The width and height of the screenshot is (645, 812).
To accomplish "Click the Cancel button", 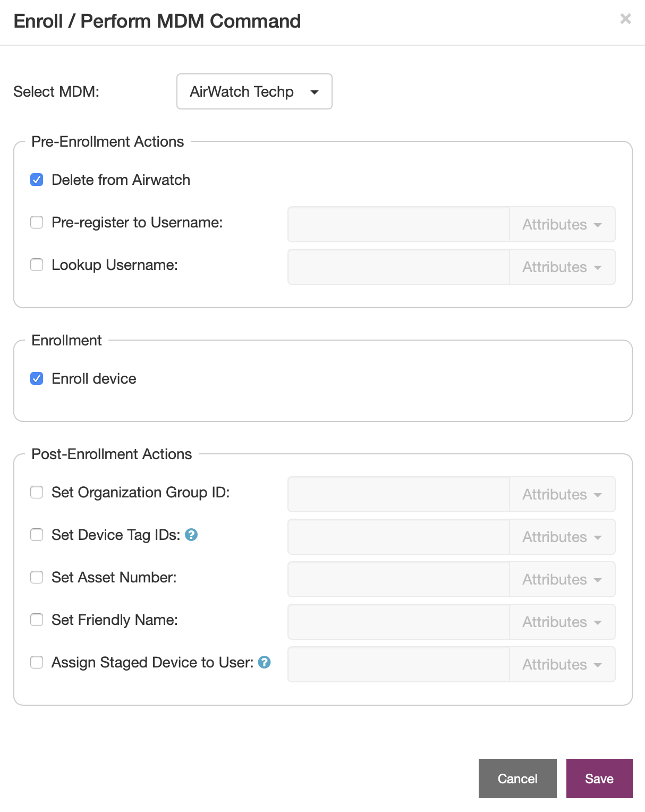I will tap(517, 779).
